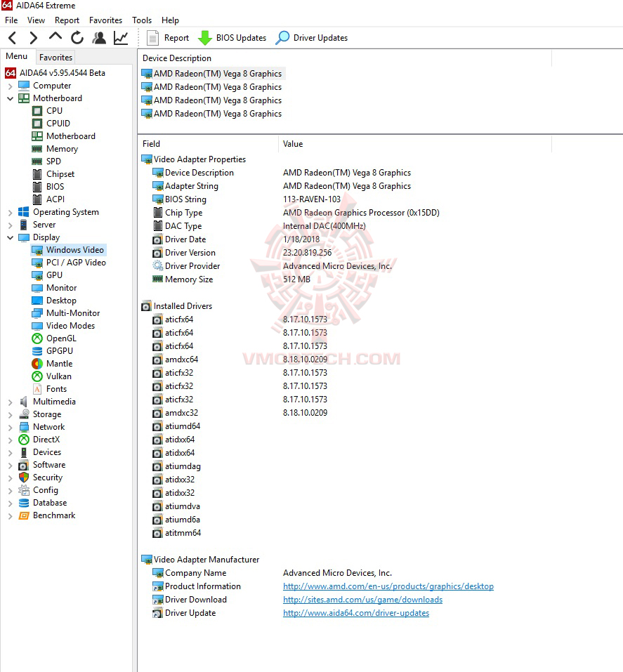The width and height of the screenshot is (623, 672).
Task: Click the Vulkan icon in tree
Action: 37,376
